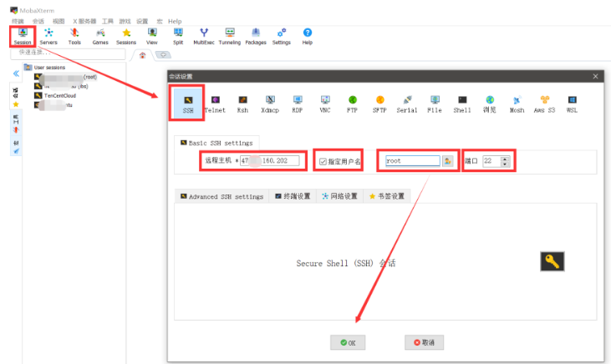This screenshot has height=364, width=611.
Task: Click the OK button
Action: 348,342
